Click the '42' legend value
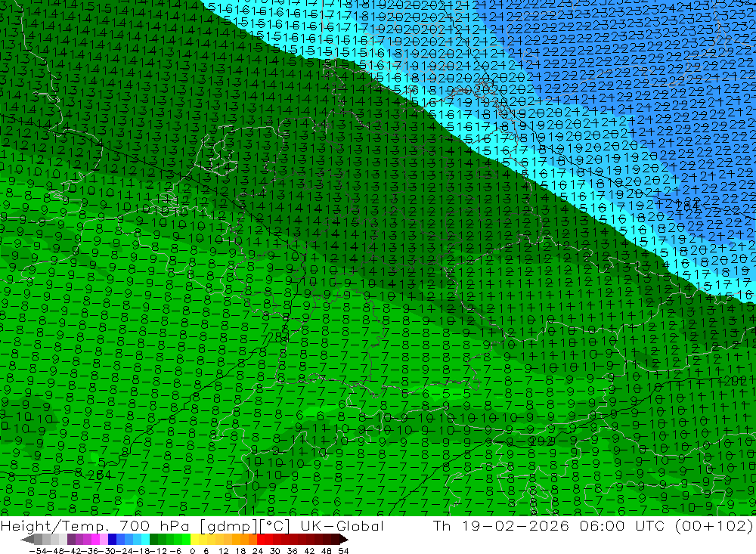The height and width of the screenshot is (554, 756). (x=309, y=551)
